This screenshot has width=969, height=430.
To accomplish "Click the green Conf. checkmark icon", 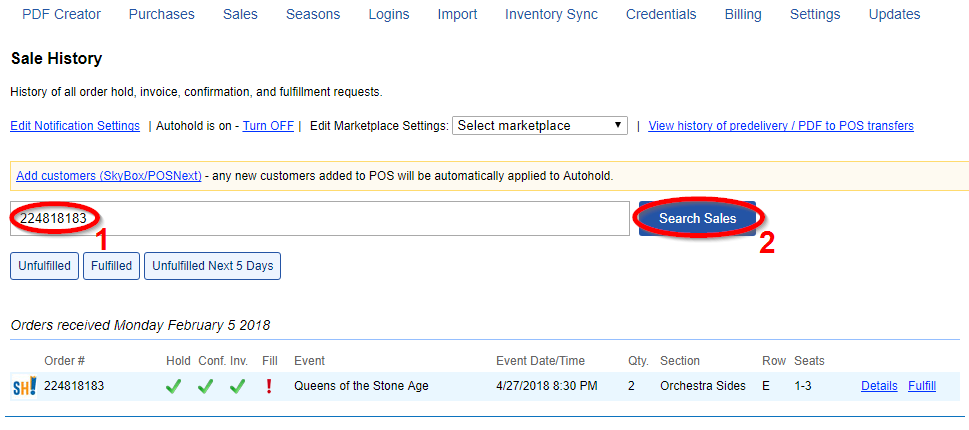I will pyautogui.click(x=206, y=387).
